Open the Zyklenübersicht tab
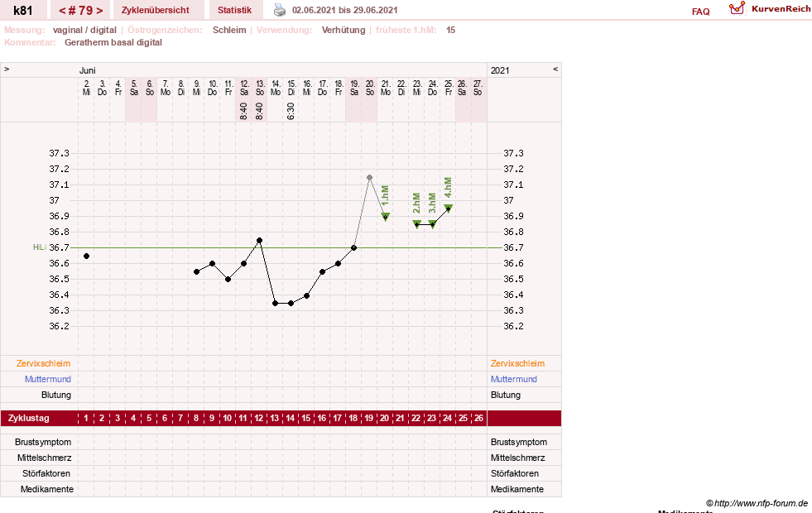This screenshot has height=513, width=812. click(156, 11)
